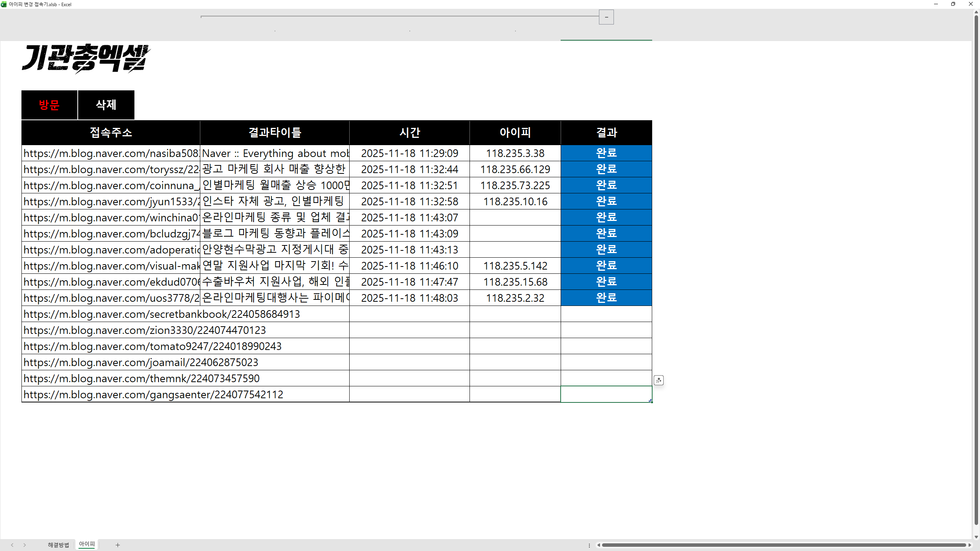Click the 기관총엑셀 logo image
The image size is (980, 551).
86,58
